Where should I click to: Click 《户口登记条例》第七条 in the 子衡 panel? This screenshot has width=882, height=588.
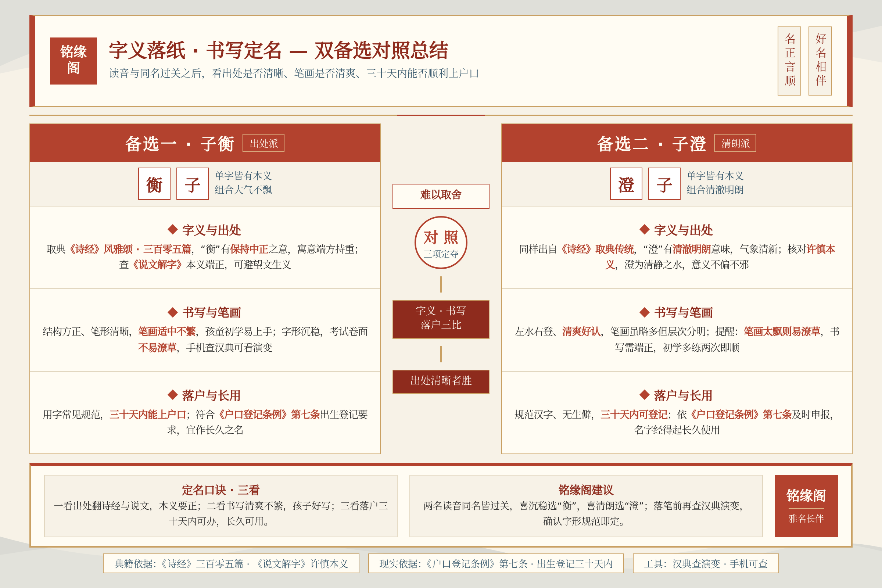point(268,415)
